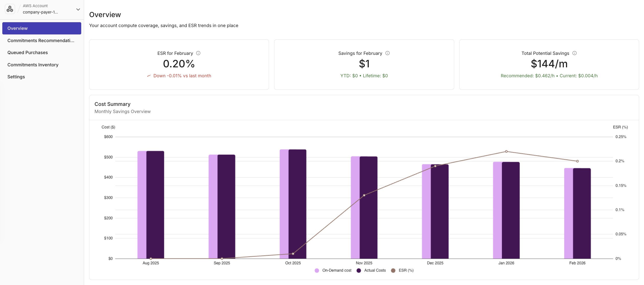Toggle the On-Demand cost series visibility
The height and width of the screenshot is (285, 644).
point(337,270)
